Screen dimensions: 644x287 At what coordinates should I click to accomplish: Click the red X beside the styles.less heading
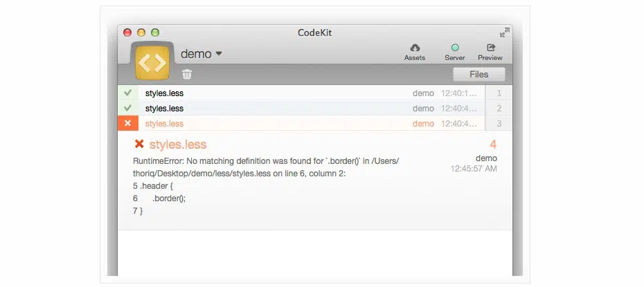[139, 144]
